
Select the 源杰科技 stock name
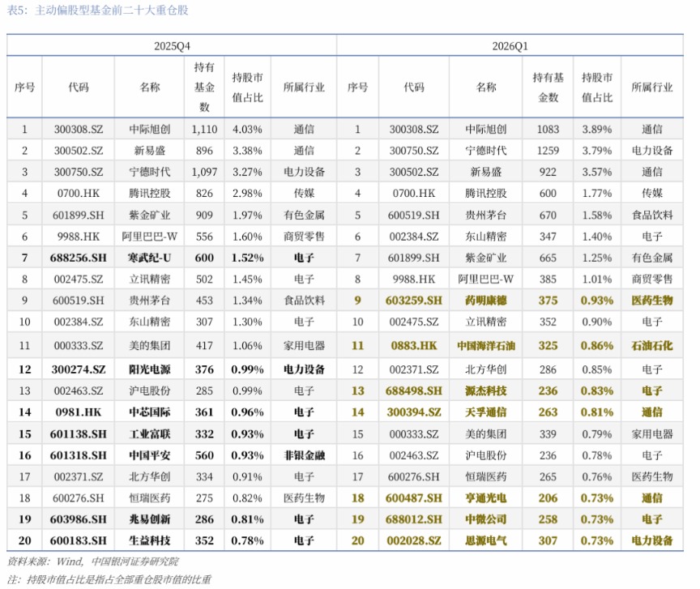(x=485, y=391)
